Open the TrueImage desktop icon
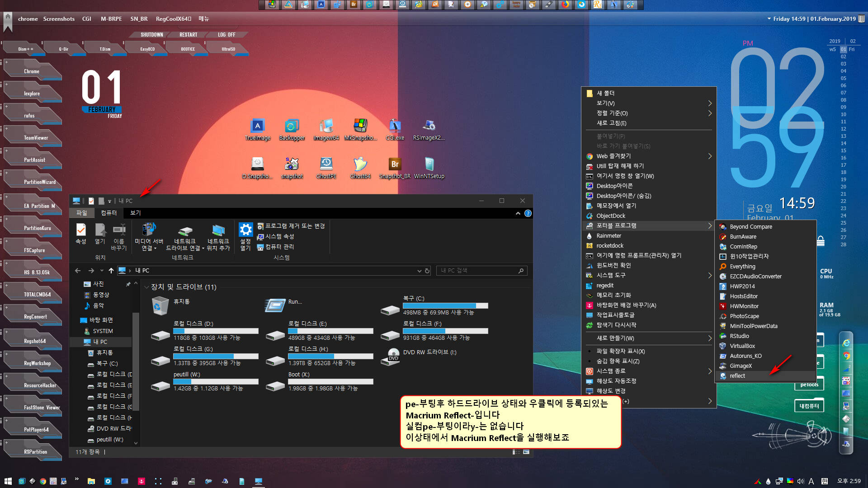This screenshot has height=488, width=868. (258, 130)
